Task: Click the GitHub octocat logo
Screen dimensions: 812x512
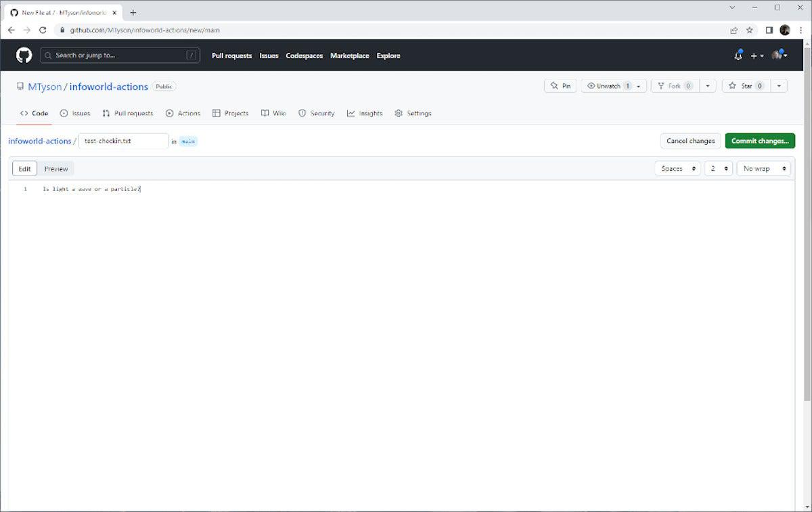Action: (24, 55)
